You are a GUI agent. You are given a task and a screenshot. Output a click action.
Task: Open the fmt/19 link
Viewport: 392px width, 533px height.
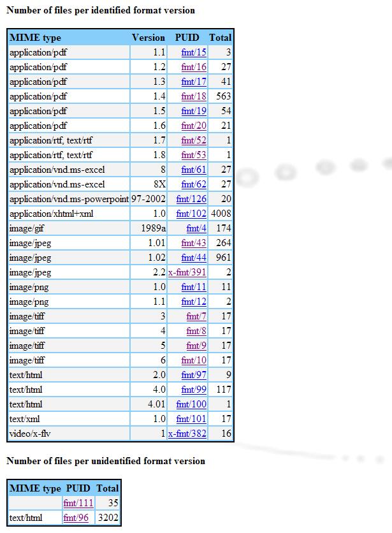pos(194,111)
